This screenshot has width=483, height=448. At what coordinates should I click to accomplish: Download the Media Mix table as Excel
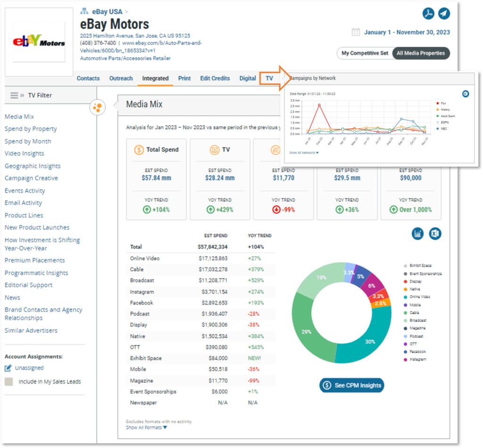coord(435,234)
